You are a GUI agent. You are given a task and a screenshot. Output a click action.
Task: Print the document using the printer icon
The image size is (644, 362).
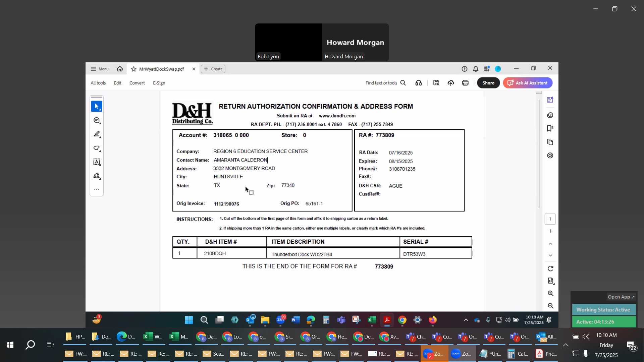465,83
